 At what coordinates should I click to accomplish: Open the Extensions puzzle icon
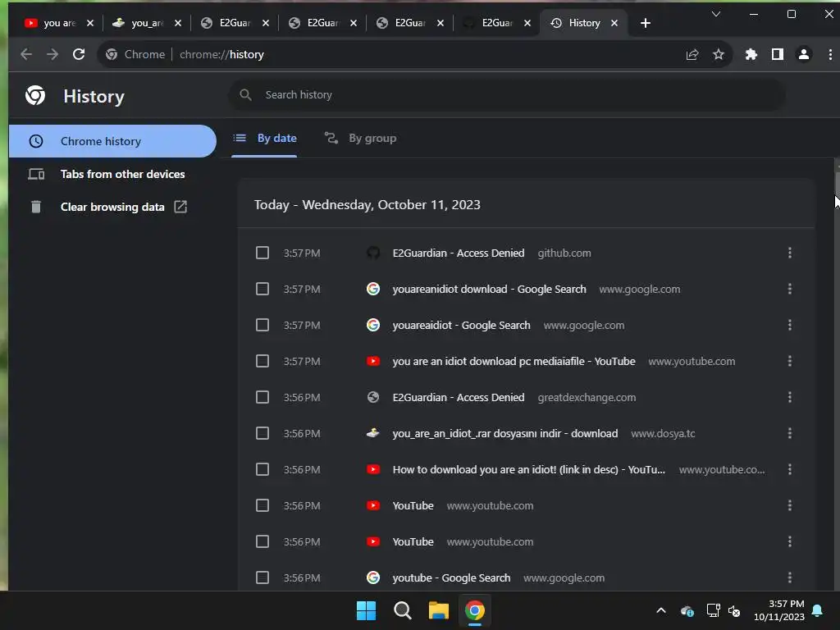pos(751,54)
